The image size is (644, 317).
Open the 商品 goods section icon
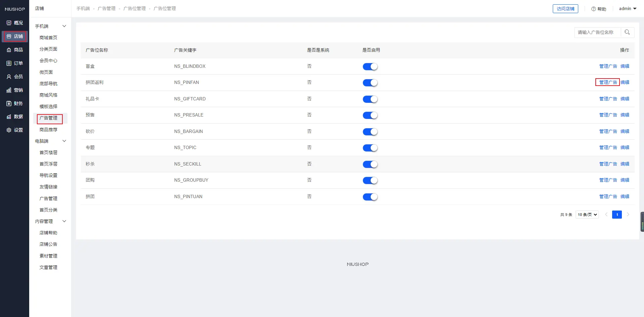tap(9, 50)
